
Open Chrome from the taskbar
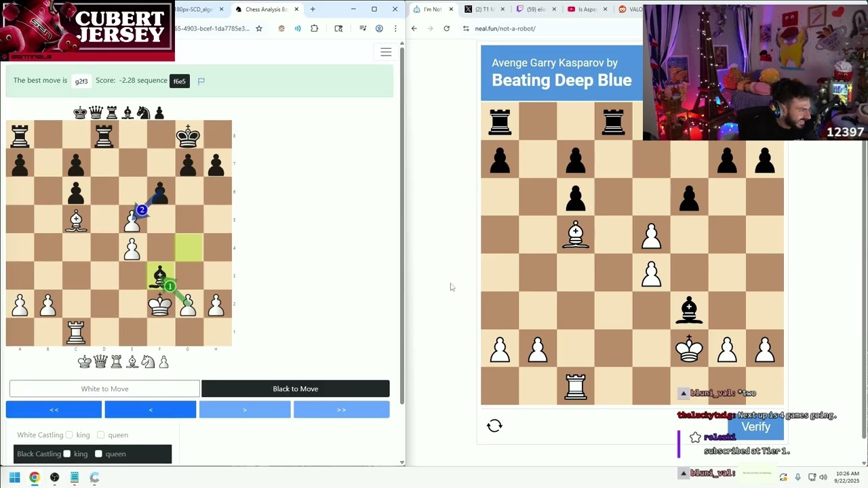(35, 477)
